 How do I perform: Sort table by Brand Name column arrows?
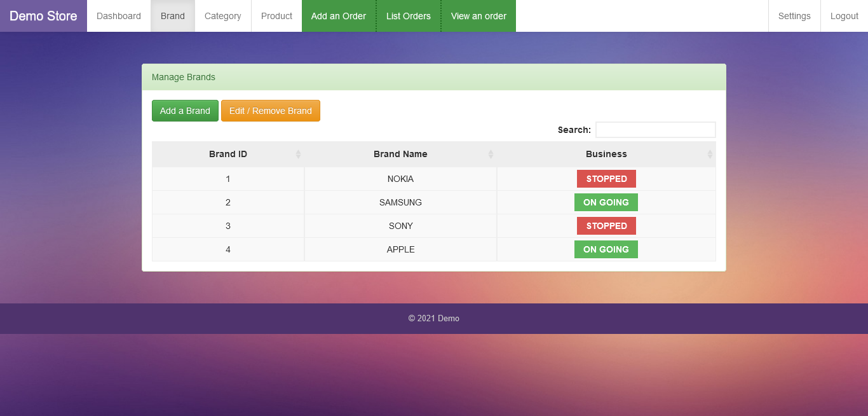(491, 154)
